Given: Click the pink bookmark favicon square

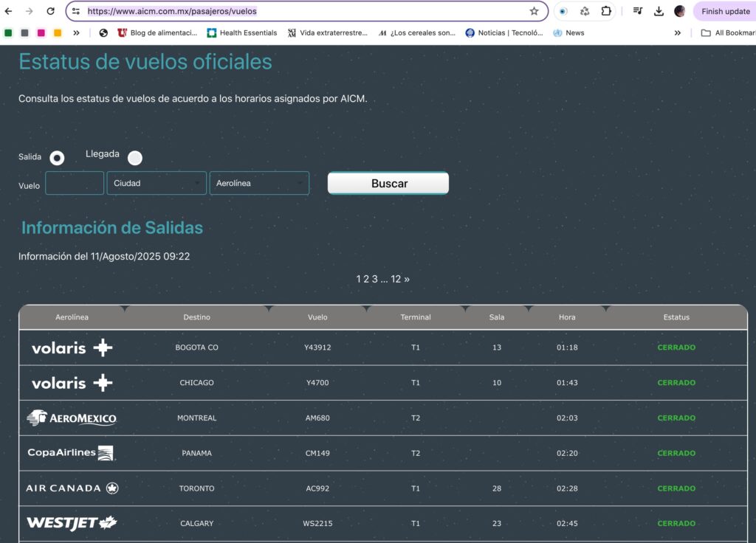Looking at the screenshot, I should coord(40,32).
